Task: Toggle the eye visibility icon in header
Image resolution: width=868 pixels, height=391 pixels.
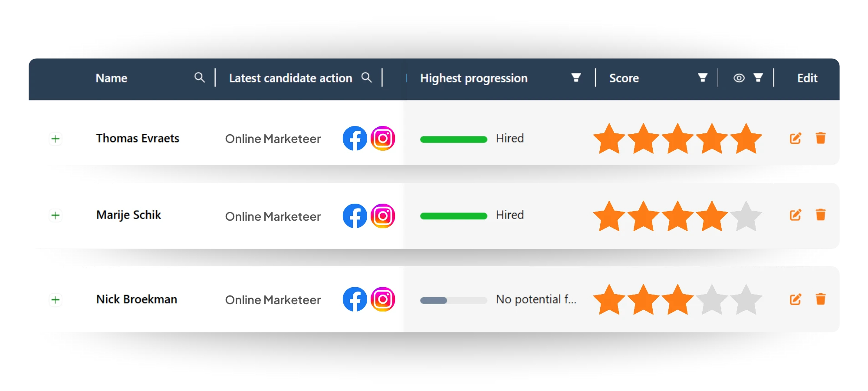Action: coord(739,78)
